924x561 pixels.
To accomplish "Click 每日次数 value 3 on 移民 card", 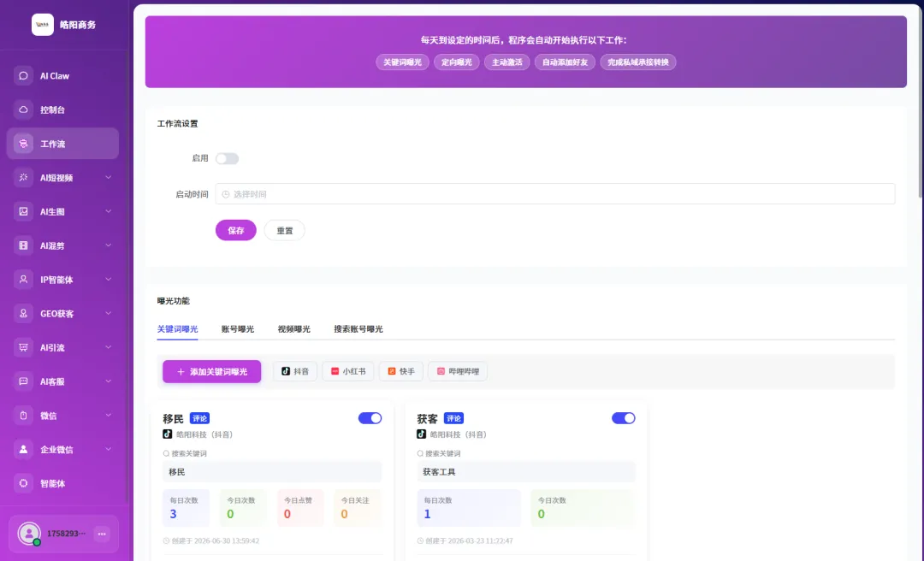I will coord(173,514).
